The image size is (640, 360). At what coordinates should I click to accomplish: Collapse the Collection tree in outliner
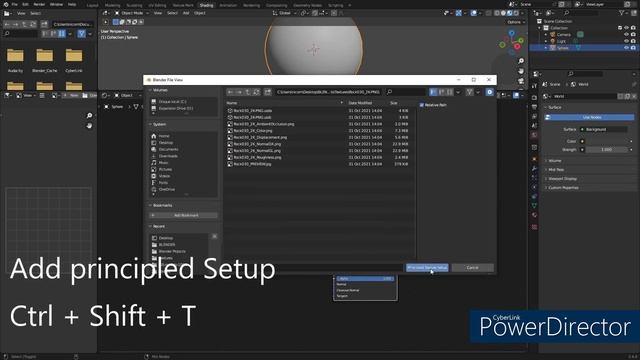(540, 28)
